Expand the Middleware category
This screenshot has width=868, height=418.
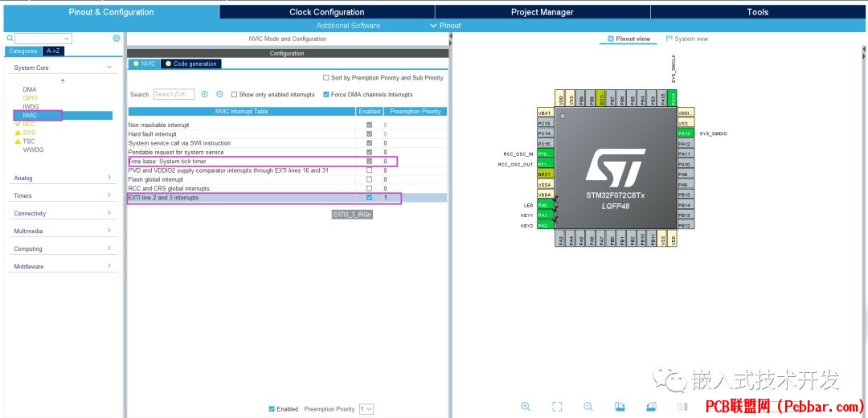coord(109,266)
